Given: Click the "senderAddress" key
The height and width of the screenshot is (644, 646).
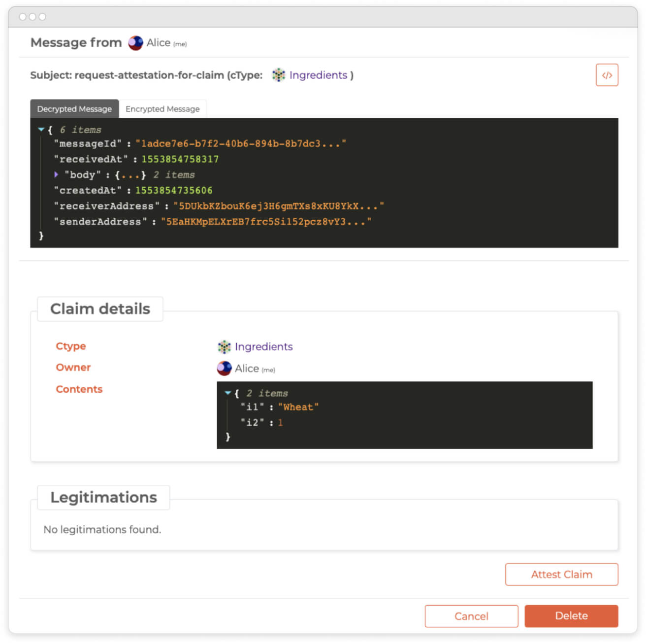Looking at the screenshot, I should point(100,222).
